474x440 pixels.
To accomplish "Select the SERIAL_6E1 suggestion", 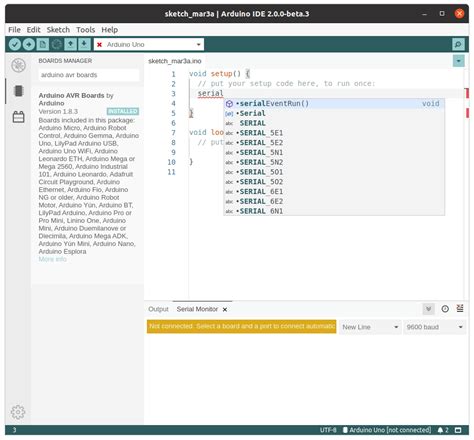I will [334, 192].
